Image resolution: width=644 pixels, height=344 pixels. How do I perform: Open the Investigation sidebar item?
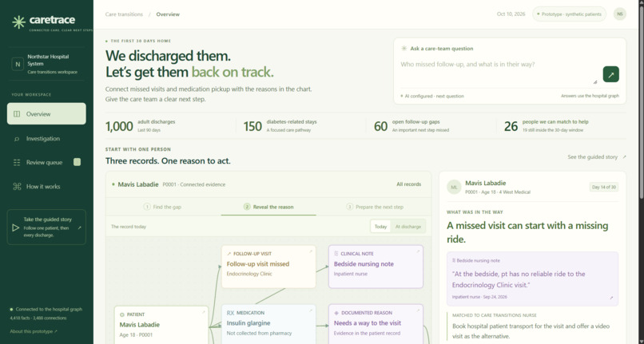point(46,139)
